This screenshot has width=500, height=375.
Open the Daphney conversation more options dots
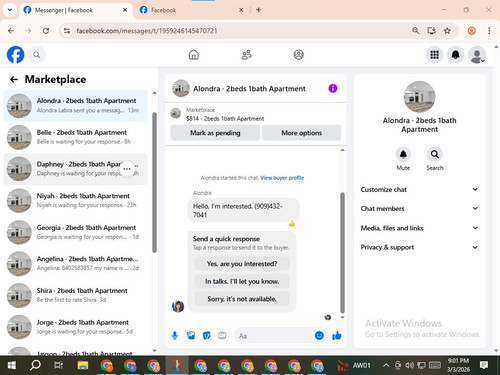(127, 169)
